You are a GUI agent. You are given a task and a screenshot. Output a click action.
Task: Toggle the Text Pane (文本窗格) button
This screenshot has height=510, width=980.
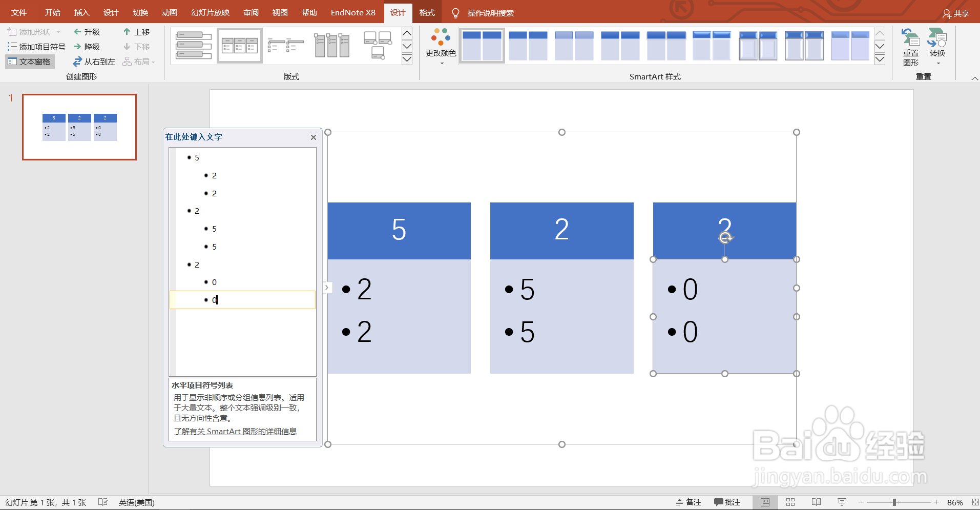[x=30, y=62]
